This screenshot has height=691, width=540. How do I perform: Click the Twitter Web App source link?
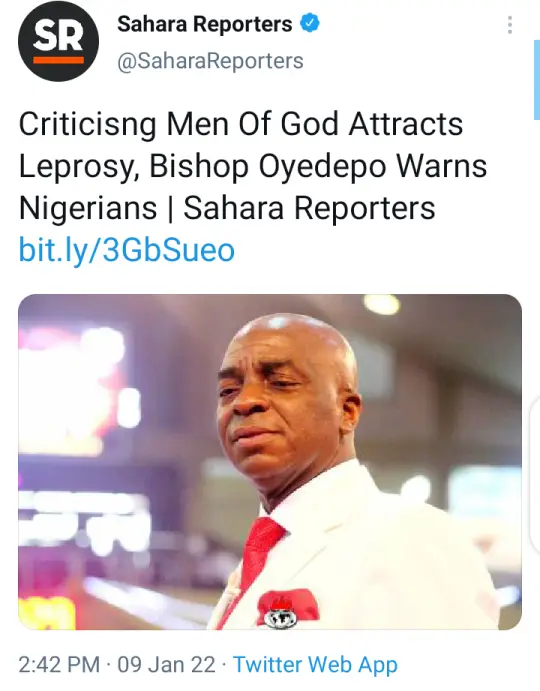pyautogui.click(x=315, y=665)
